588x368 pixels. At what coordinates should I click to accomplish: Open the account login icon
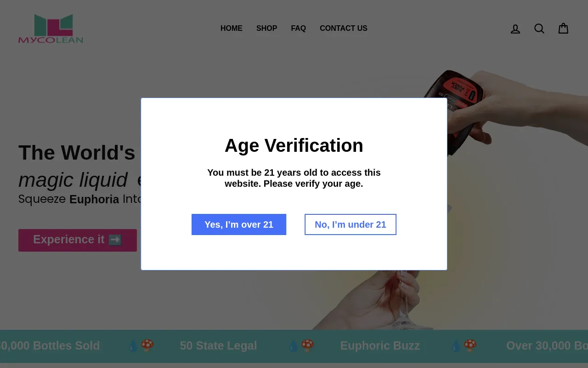(515, 29)
